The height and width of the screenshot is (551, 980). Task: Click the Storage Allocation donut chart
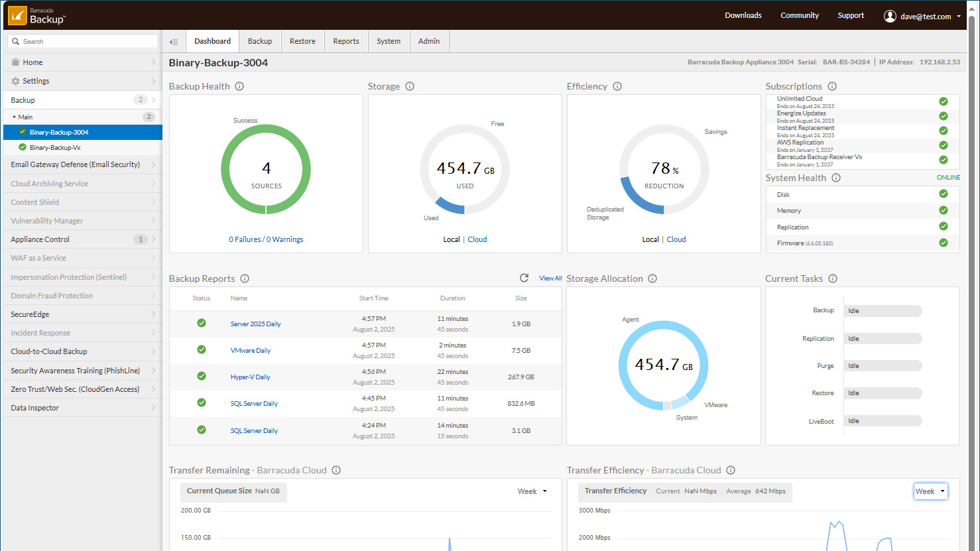pos(663,365)
